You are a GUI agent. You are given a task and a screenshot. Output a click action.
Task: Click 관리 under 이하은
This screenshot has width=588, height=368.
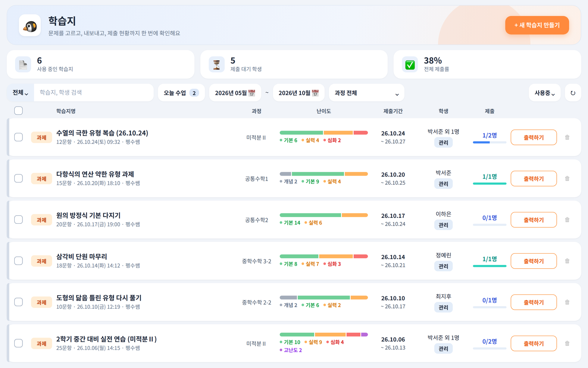pyautogui.click(x=443, y=225)
